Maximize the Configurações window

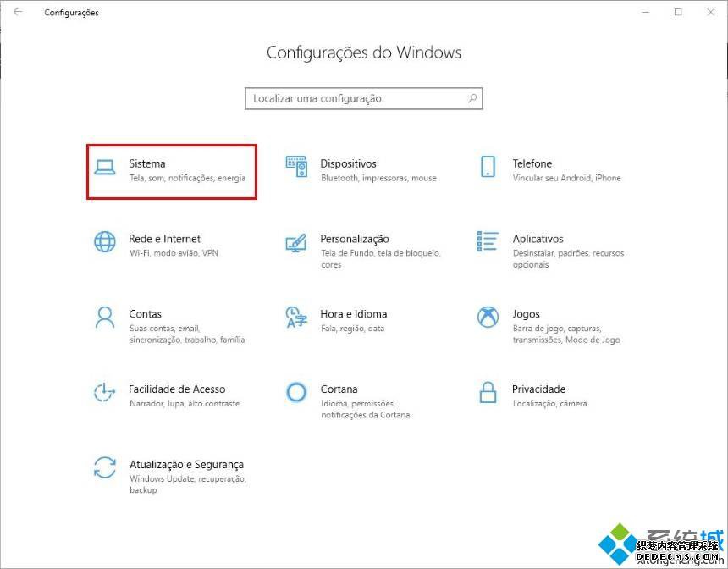pyautogui.click(x=678, y=12)
